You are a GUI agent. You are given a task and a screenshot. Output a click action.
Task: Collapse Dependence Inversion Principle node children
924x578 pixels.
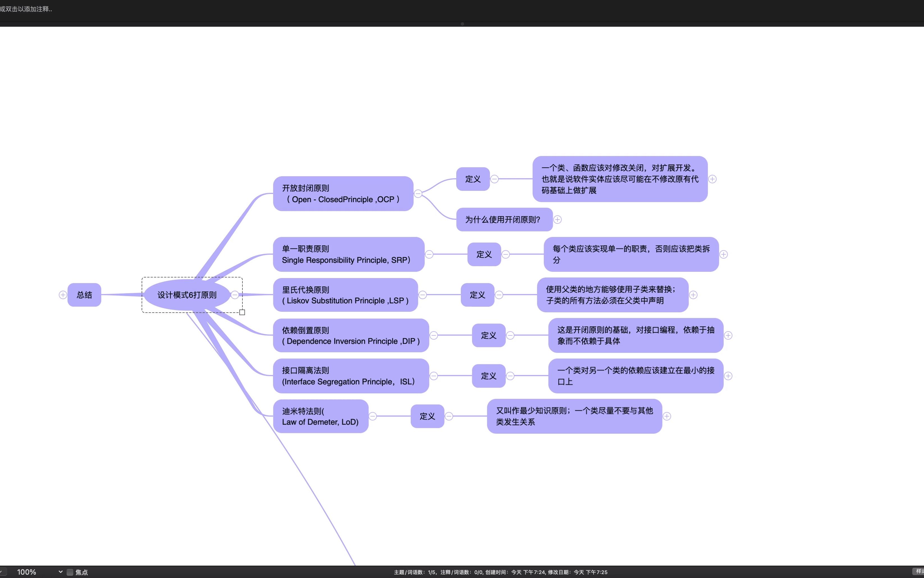click(433, 335)
